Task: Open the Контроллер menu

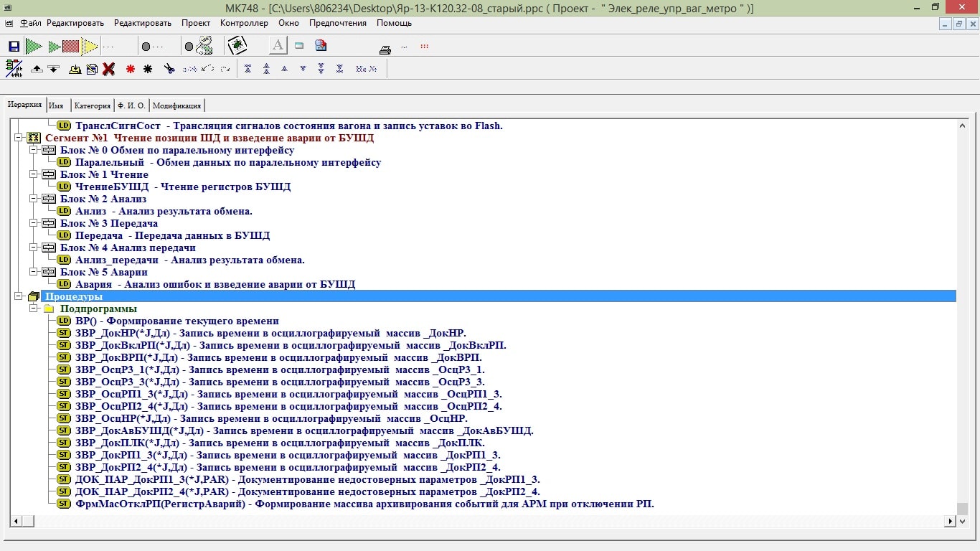Action: click(x=244, y=23)
